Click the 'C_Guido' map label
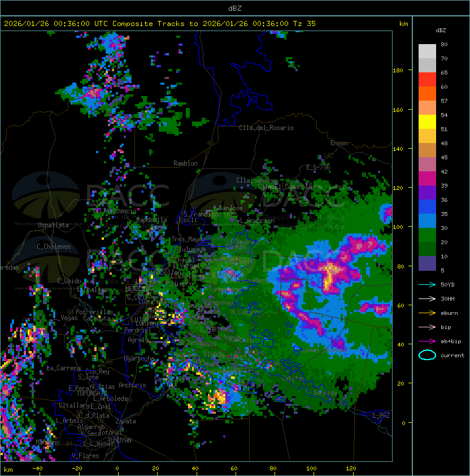Image resolution: width=470 pixels, height=476 pixels. pyautogui.click(x=69, y=281)
